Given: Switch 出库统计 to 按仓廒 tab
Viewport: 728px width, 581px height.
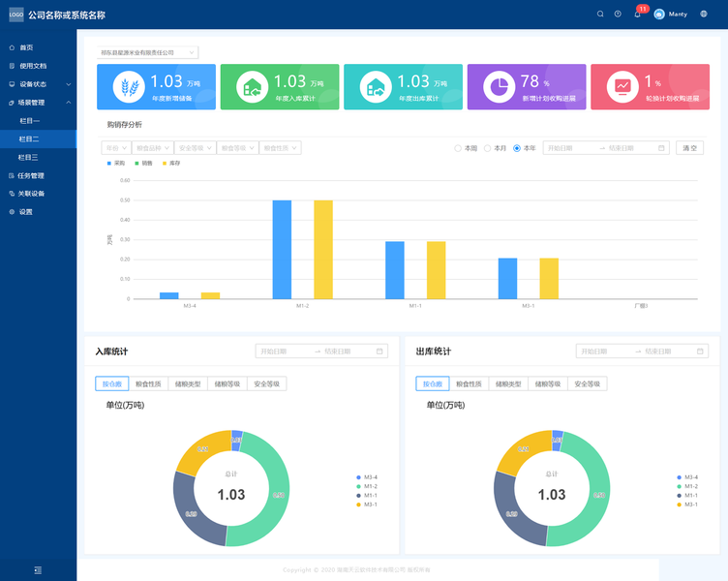Looking at the screenshot, I should tap(432, 384).
